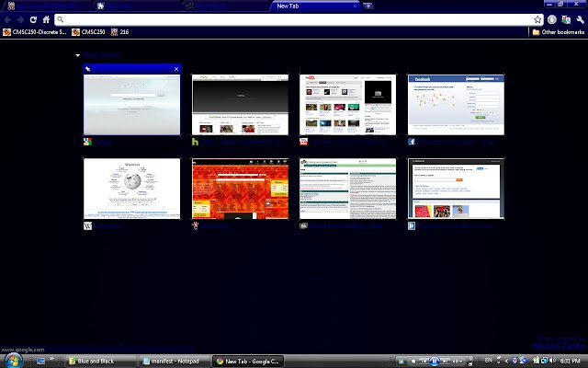
Task: Open the system volume speaker icon
Action: coord(552,361)
